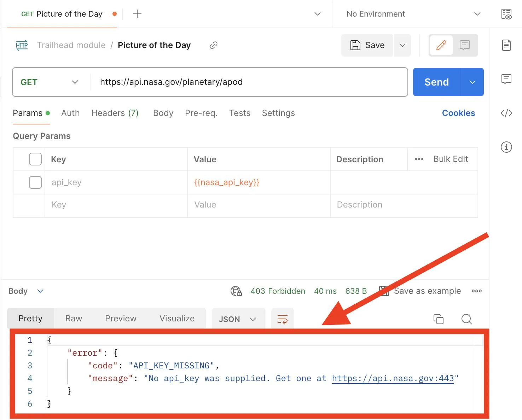This screenshot has height=420, width=522.
Task: Click the link icon beside Picture of the Day
Action: (x=213, y=45)
